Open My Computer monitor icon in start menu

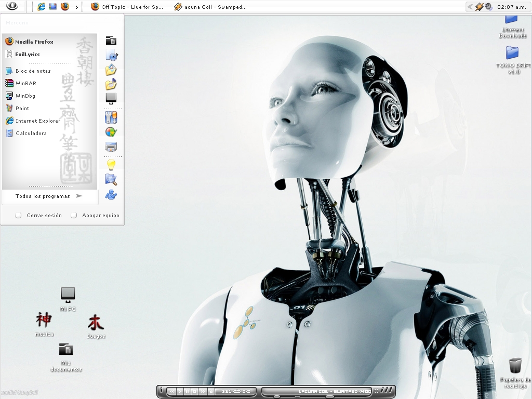[111, 98]
